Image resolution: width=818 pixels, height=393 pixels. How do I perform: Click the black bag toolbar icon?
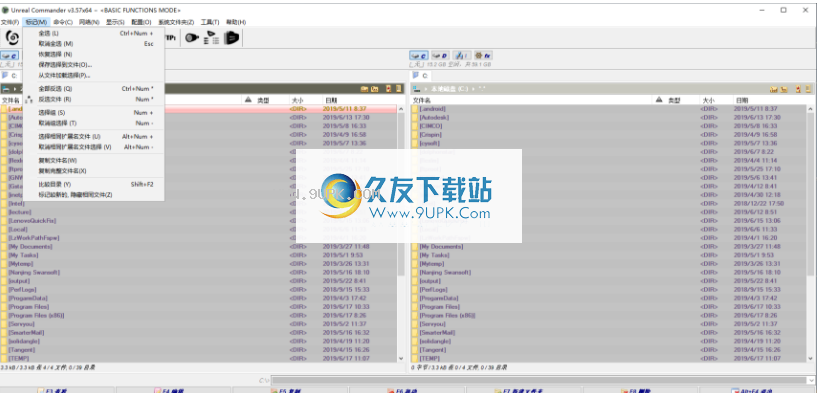pyautogui.click(x=232, y=38)
